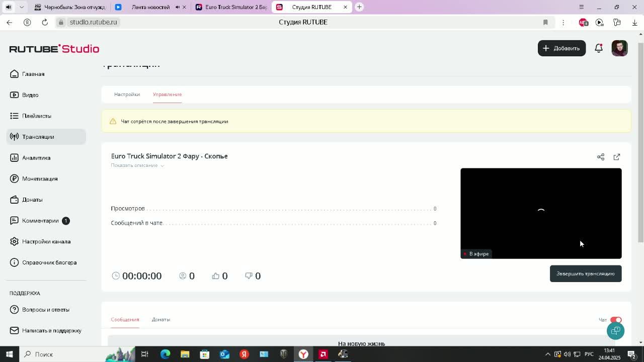
Task: Open the stream in a new window icon
Action: point(617,157)
